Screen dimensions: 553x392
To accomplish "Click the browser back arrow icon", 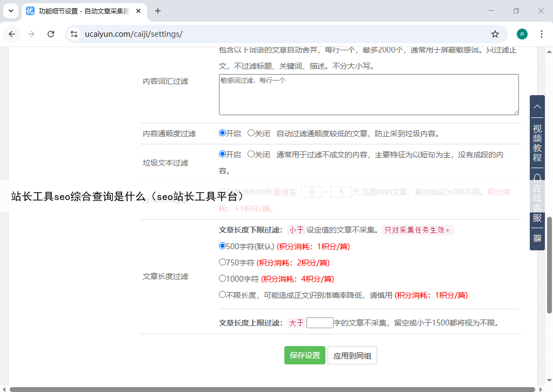I will point(12,34).
